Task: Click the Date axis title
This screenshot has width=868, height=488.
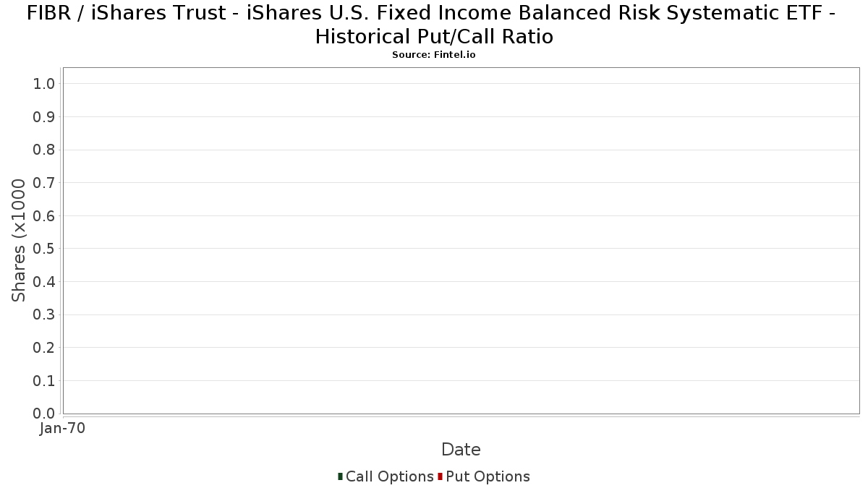Action: [461, 450]
